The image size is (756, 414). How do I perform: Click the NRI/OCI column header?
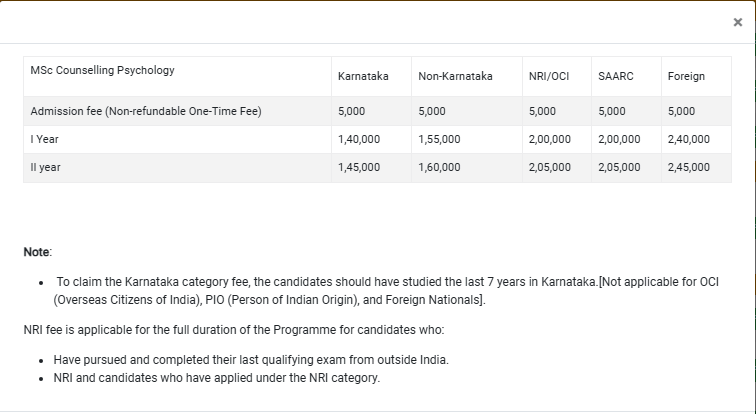pos(549,76)
